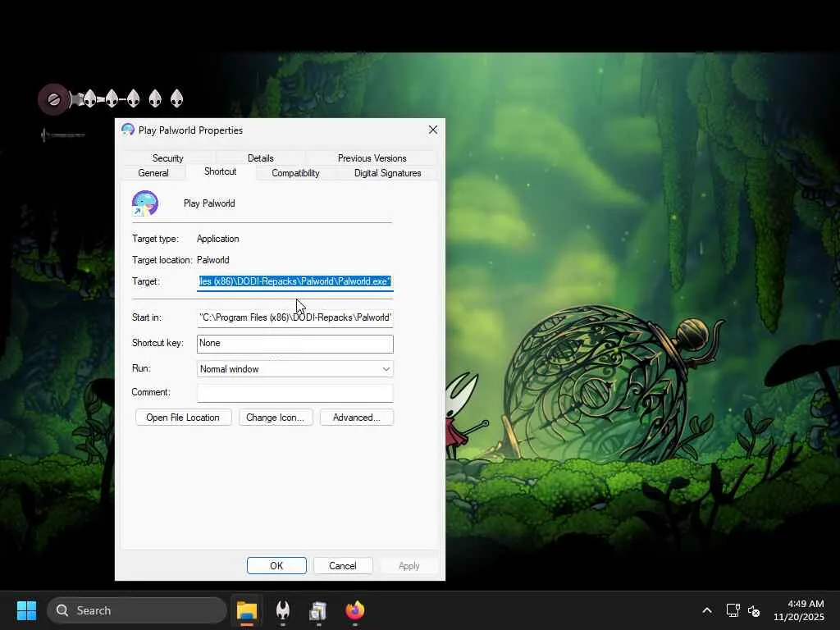Open the Compatibility tab

coord(295,173)
